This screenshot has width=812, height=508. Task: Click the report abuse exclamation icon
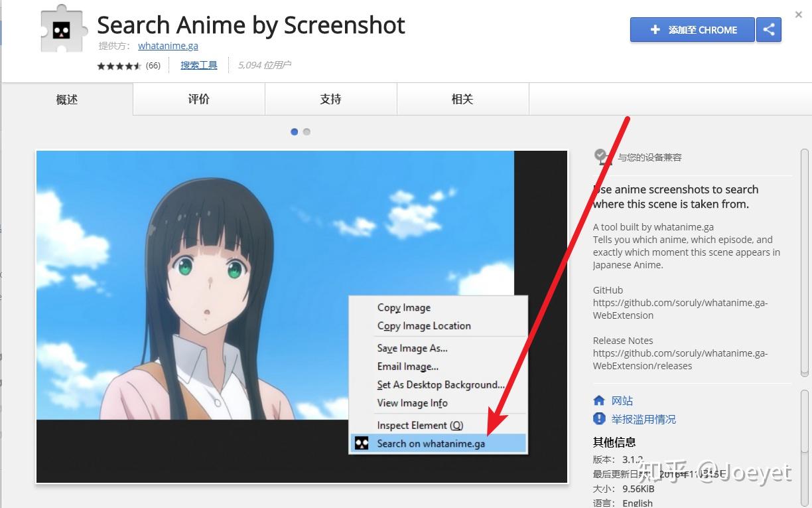599,419
